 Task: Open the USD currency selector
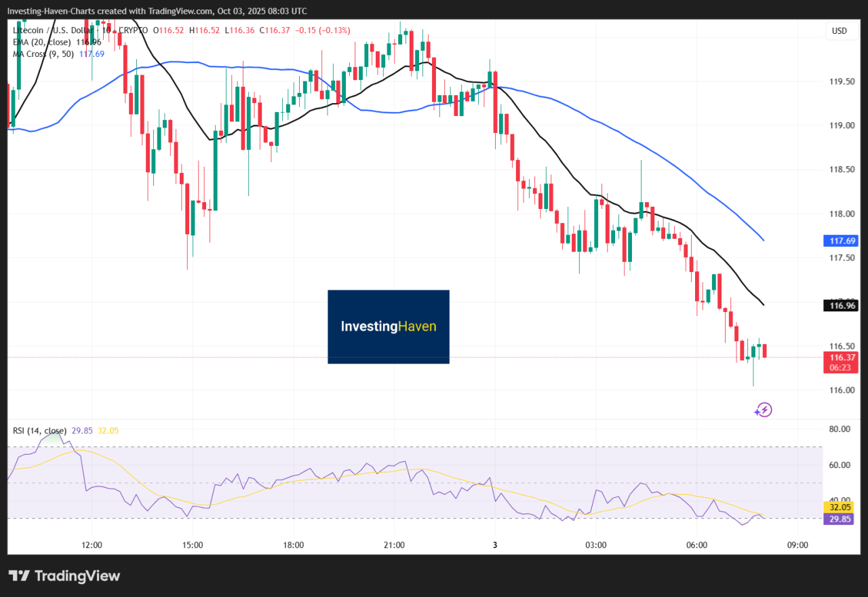tap(839, 31)
